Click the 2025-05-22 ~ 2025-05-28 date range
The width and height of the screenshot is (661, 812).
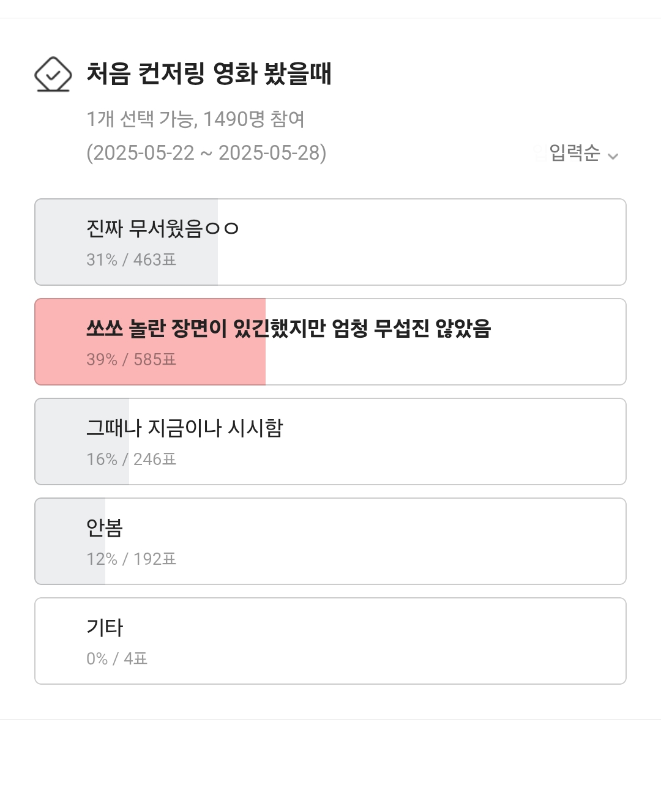tap(206, 152)
